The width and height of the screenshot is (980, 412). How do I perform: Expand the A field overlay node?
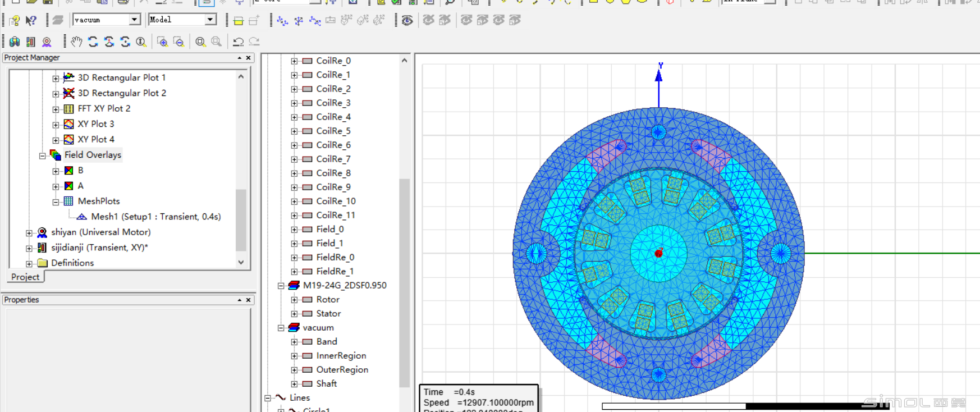pos(56,186)
